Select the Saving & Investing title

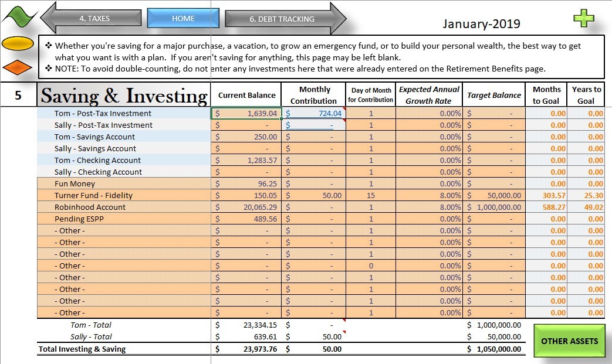[124, 95]
